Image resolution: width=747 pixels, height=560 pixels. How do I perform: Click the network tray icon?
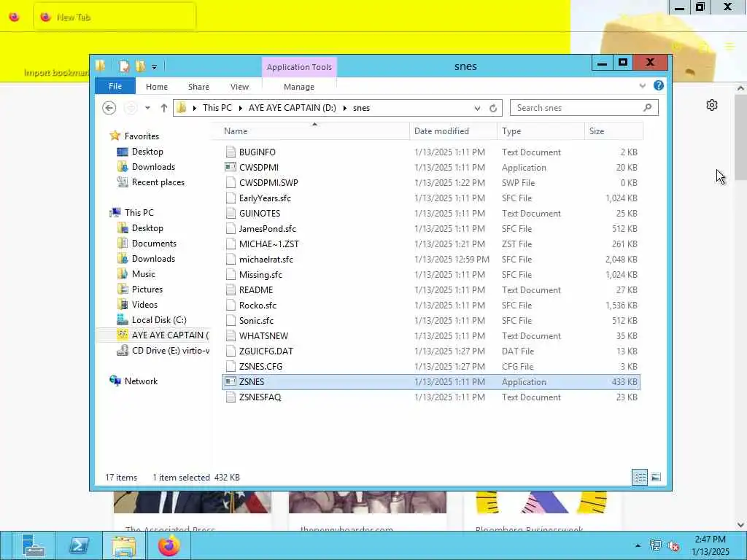[656, 545]
